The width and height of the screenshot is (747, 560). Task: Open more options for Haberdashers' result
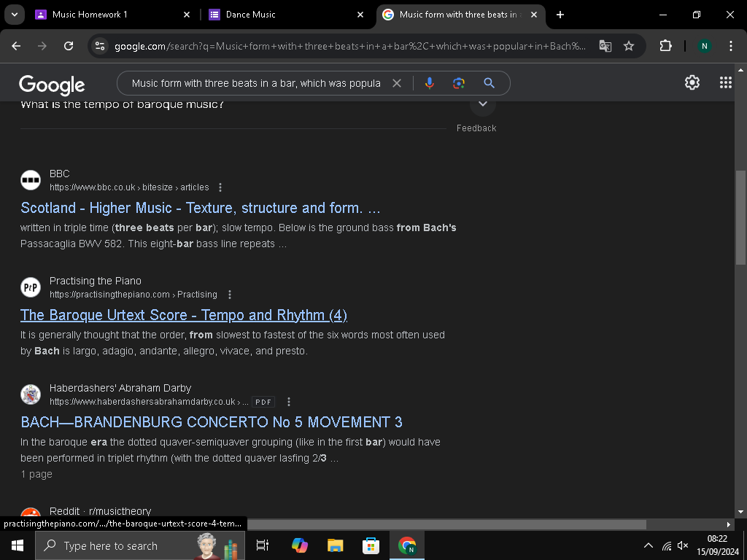tap(289, 402)
